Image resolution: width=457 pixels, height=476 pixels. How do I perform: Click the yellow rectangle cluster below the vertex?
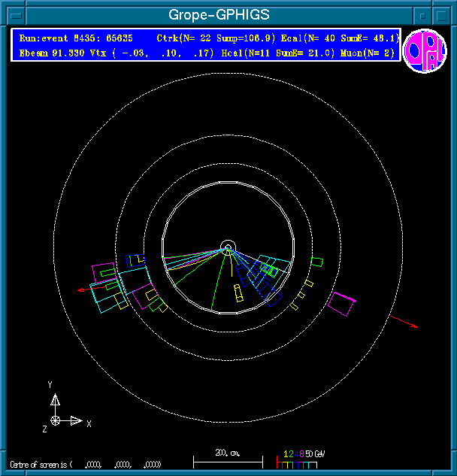pos(238,293)
